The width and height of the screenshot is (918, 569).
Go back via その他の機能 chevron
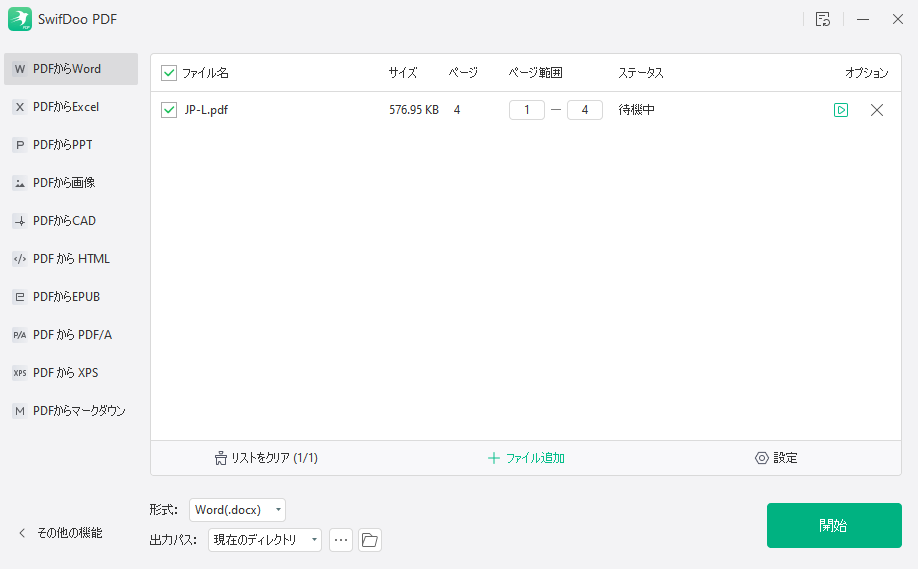(x=22, y=533)
